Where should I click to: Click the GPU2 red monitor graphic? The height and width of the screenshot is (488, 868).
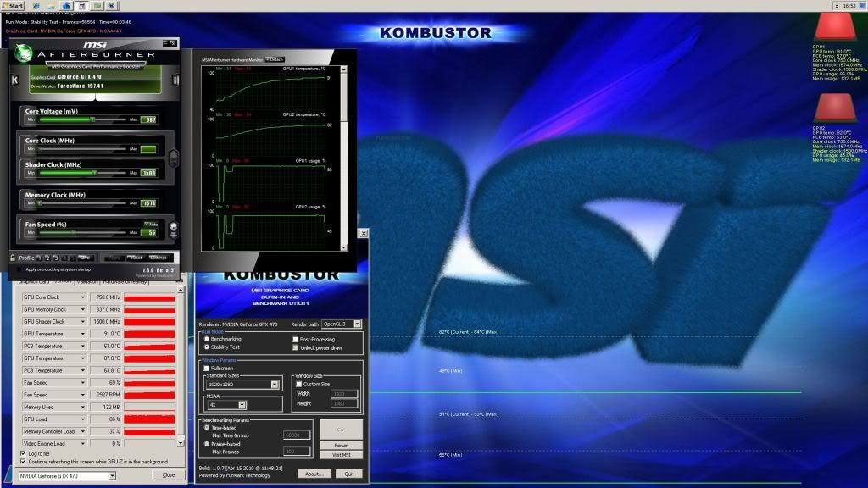coord(834,108)
